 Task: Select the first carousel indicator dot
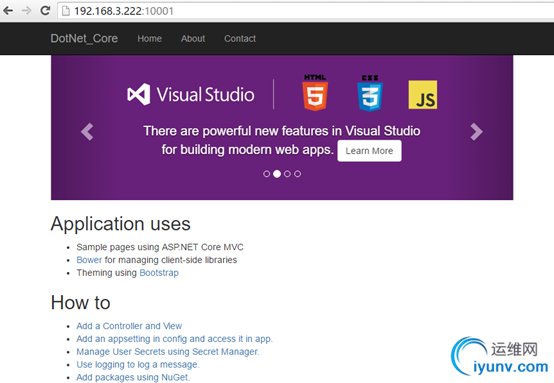[266, 174]
